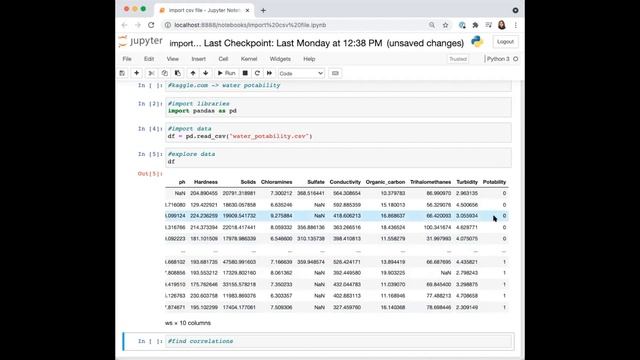
Task: Open the Help menu
Action: point(309,59)
